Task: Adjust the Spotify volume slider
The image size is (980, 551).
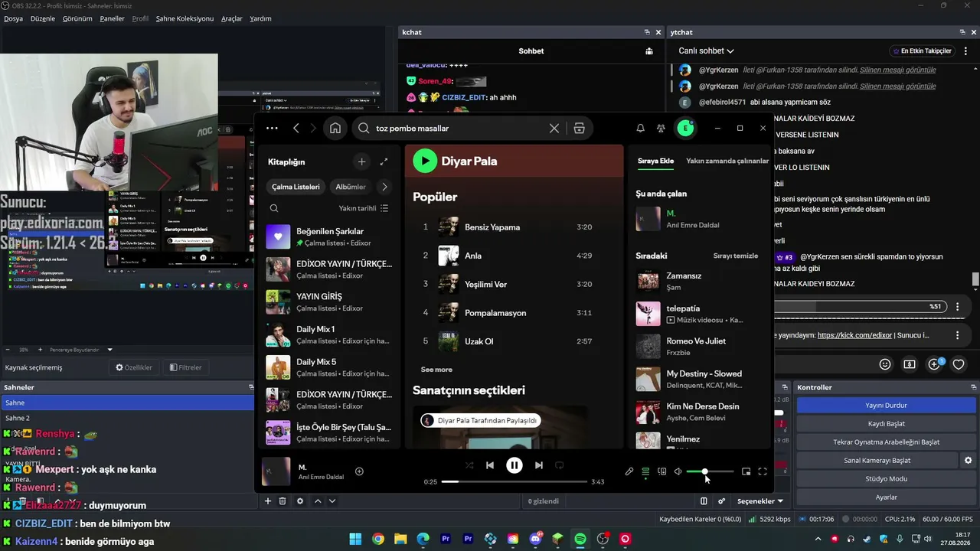Action: (710, 471)
